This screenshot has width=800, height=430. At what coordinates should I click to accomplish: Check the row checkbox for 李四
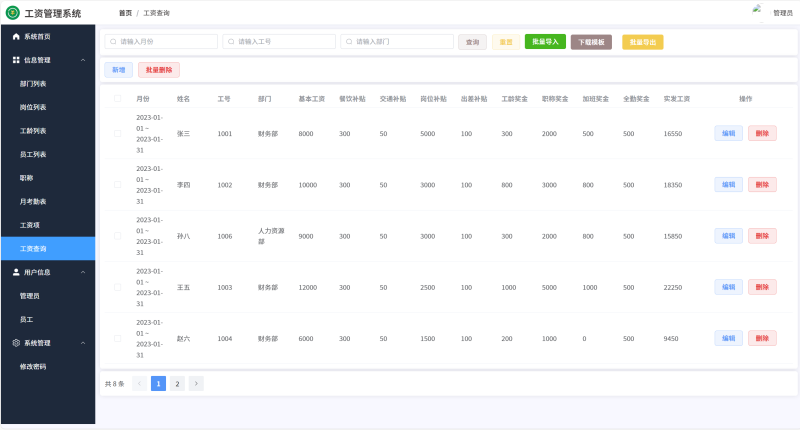tap(117, 185)
